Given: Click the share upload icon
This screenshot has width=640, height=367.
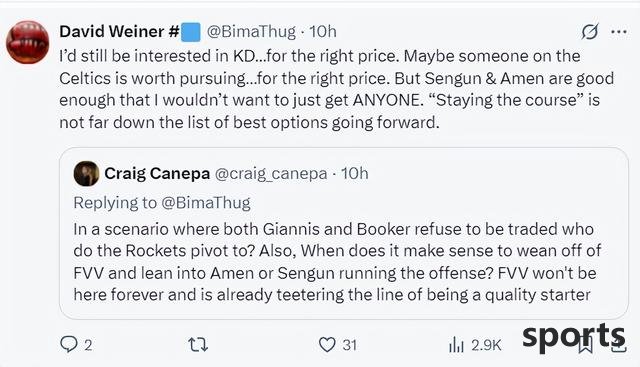Looking at the screenshot, I should coord(619,345).
